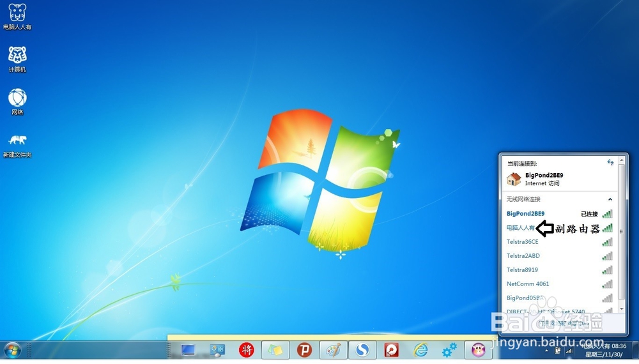Show hidden system tray icons

(x=546, y=351)
